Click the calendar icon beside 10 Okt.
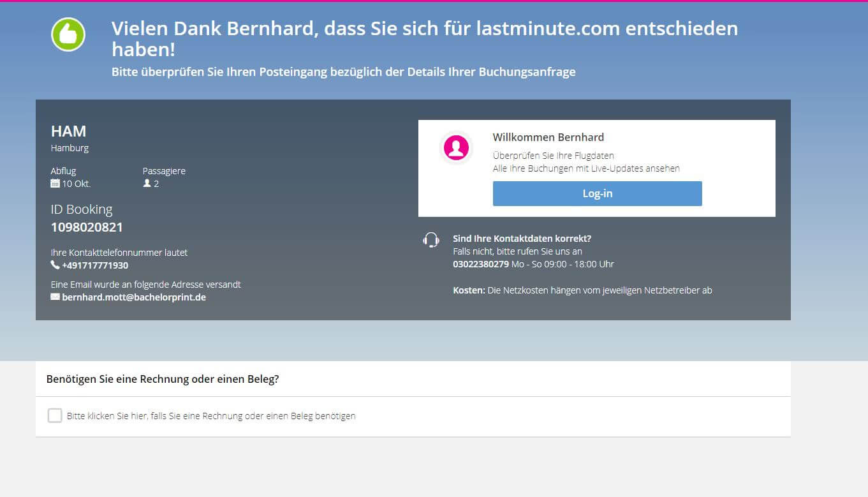Viewport: 868px width, 497px height. [x=55, y=184]
